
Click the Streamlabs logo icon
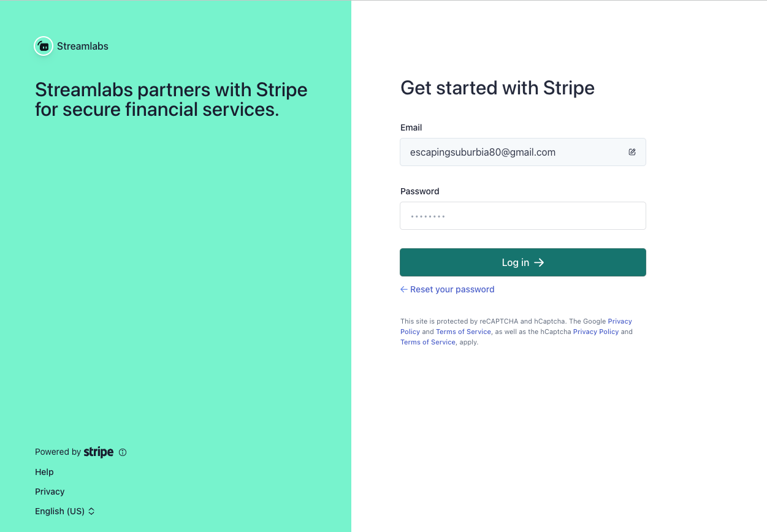coord(44,46)
